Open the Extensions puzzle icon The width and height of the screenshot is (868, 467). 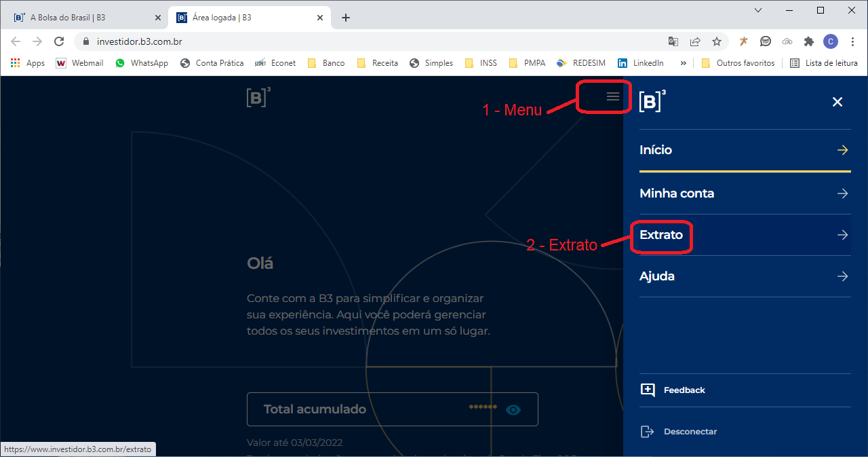(809, 41)
